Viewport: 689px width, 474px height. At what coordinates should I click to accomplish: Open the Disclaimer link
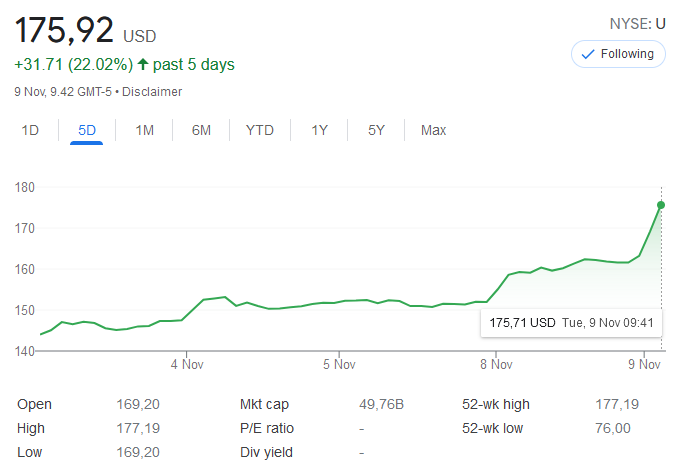tap(152, 92)
